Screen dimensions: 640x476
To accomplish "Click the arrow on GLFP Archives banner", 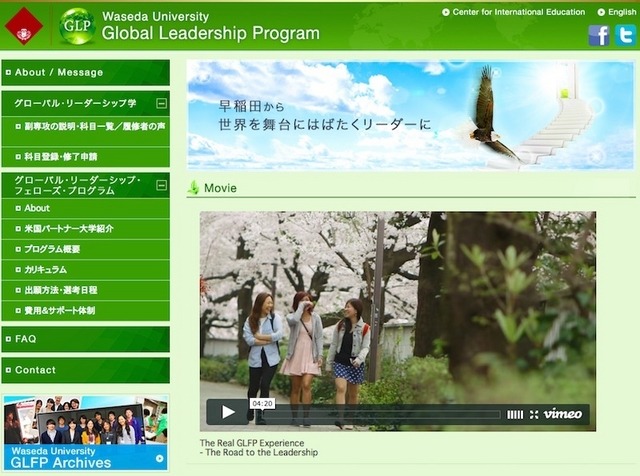I will pos(160,458).
